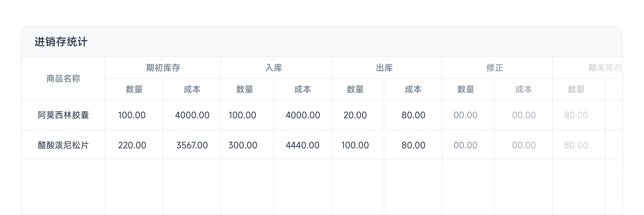Select the 3567.00 opening cost cell
Screen dimensions: 644x215
tap(191, 145)
